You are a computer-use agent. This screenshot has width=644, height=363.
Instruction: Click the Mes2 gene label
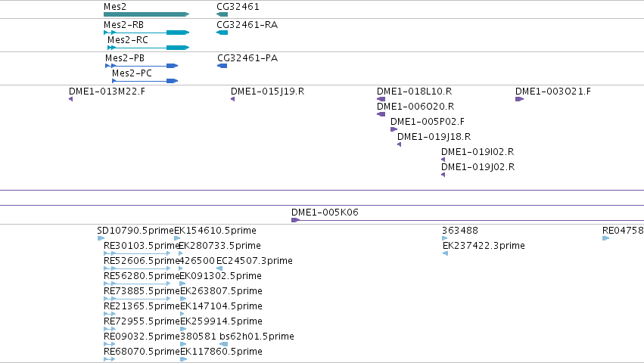tap(115, 7)
